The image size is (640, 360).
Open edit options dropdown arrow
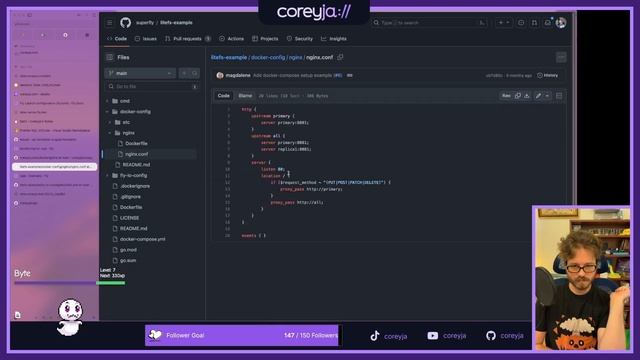click(x=547, y=96)
